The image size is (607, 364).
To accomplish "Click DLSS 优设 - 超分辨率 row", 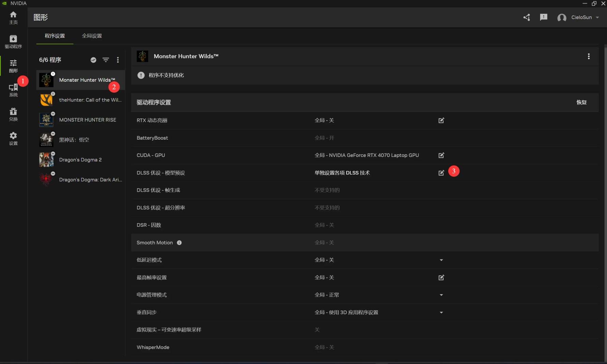I will pos(365,208).
